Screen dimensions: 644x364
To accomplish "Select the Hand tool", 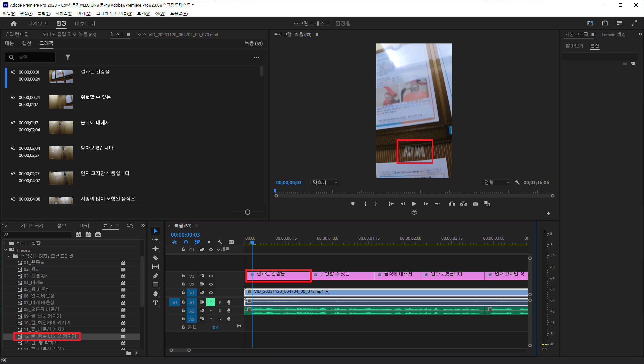I will click(x=155, y=294).
